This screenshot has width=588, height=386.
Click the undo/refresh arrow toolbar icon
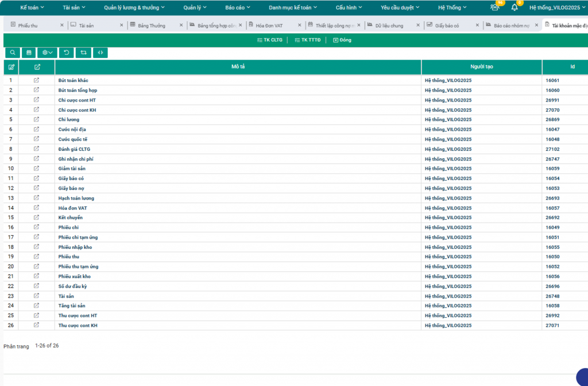66,53
